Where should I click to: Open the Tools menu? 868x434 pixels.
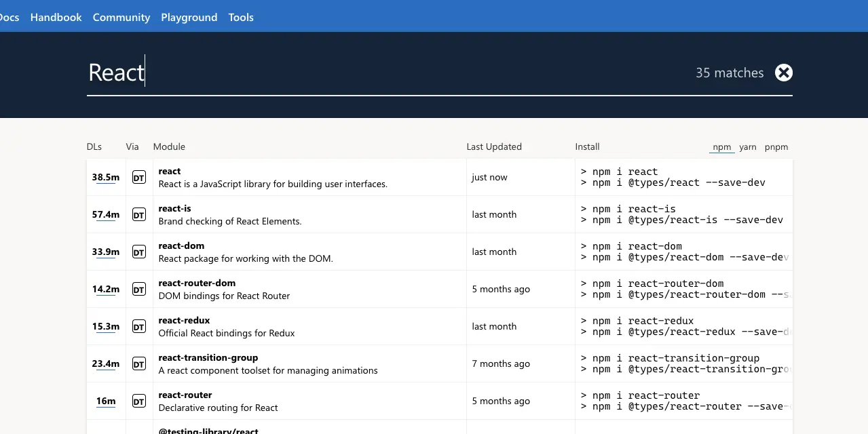click(241, 17)
